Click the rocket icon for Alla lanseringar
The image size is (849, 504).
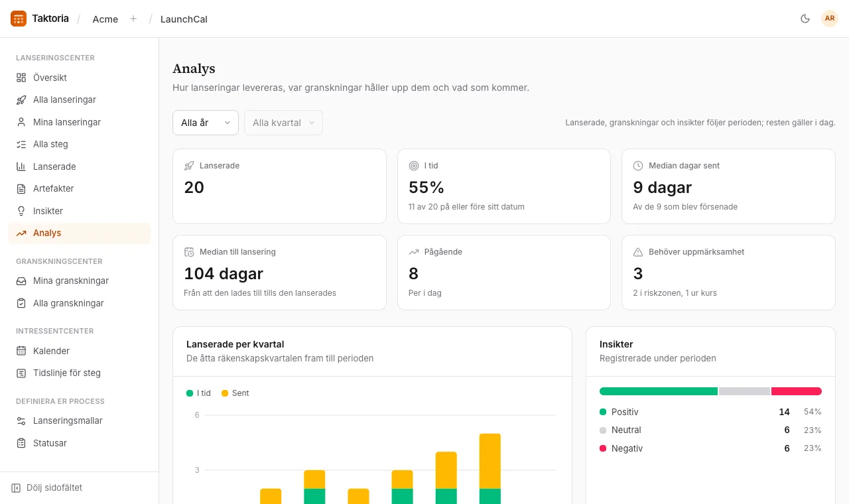(21, 100)
